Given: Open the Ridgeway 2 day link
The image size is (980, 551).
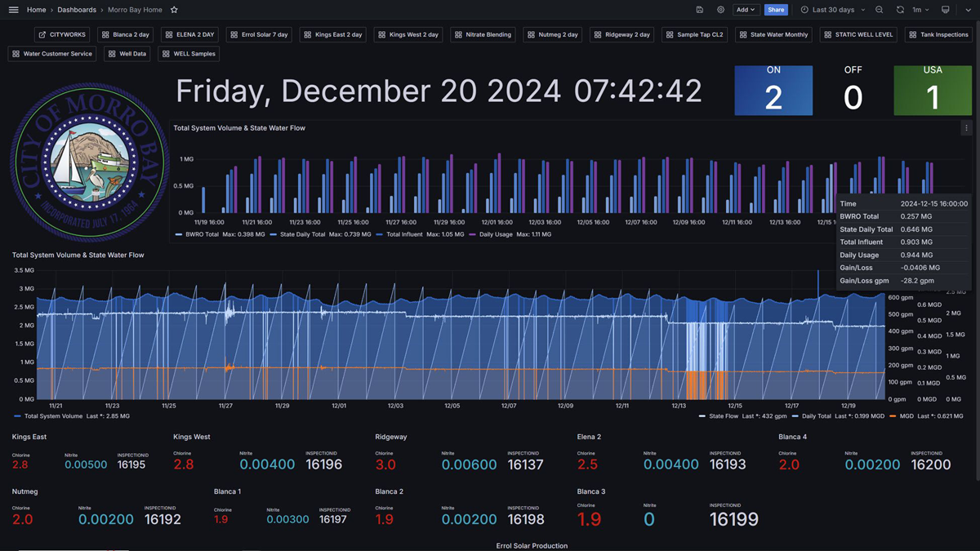Looking at the screenshot, I should pos(622,35).
